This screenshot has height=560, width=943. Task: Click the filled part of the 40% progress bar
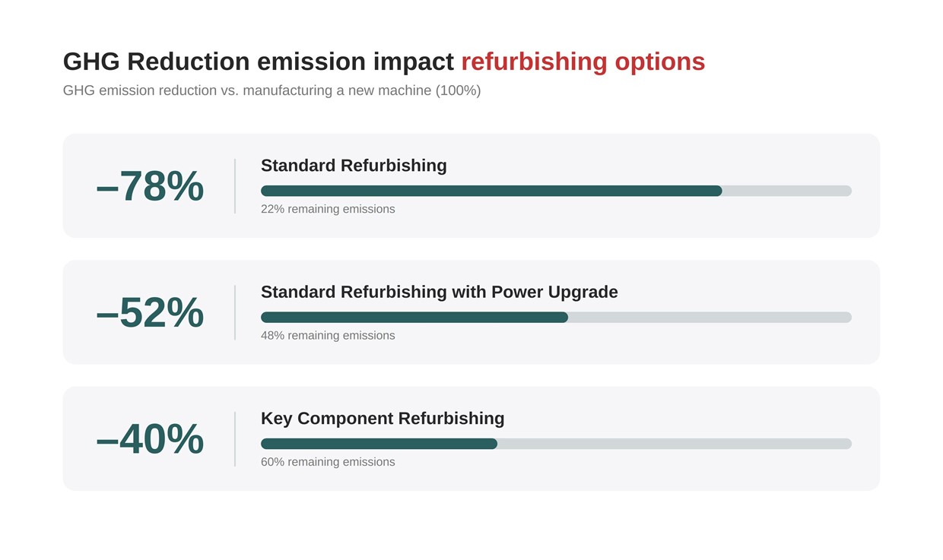[x=379, y=444]
